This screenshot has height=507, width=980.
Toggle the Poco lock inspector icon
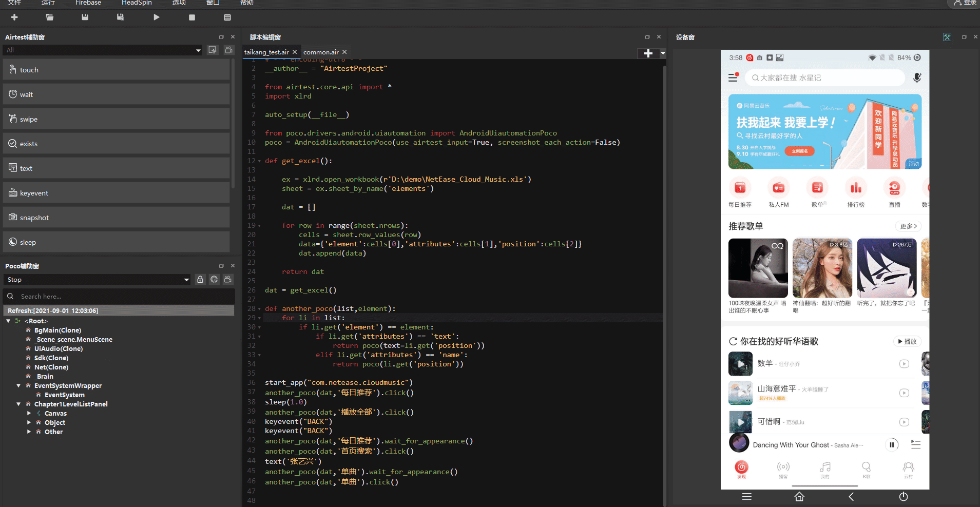point(200,280)
